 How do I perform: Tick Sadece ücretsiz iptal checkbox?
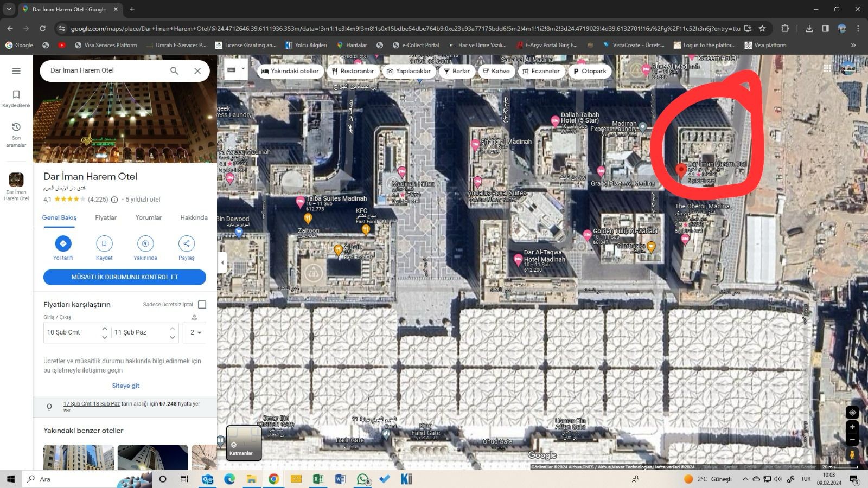[x=202, y=304]
